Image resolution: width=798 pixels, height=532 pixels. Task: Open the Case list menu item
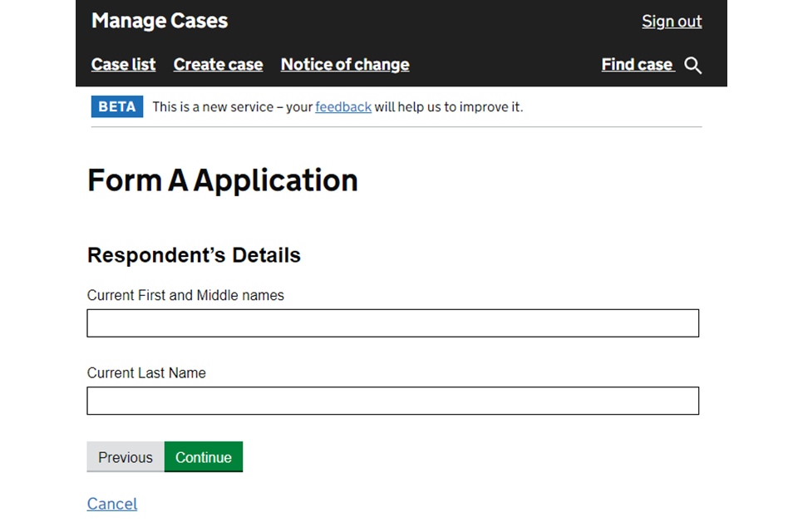point(123,65)
